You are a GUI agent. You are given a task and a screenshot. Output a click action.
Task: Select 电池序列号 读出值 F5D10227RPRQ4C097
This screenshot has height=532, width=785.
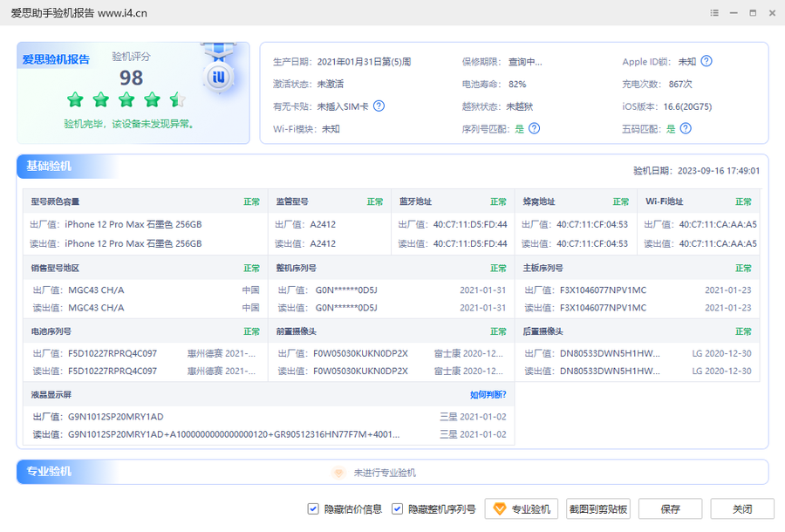113,371
